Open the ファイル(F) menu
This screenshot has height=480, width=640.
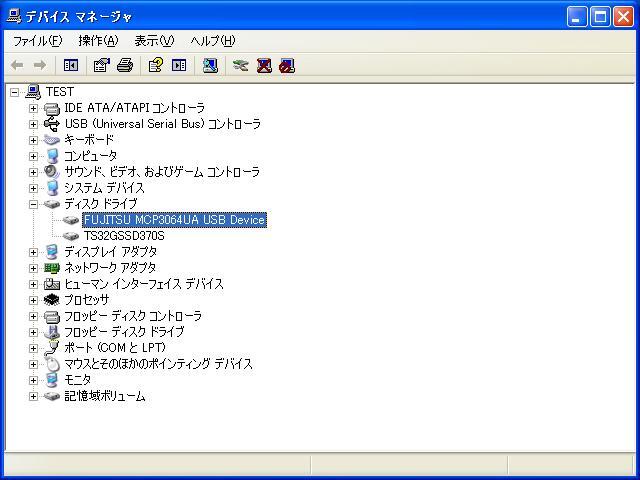click(x=38, y=41)
